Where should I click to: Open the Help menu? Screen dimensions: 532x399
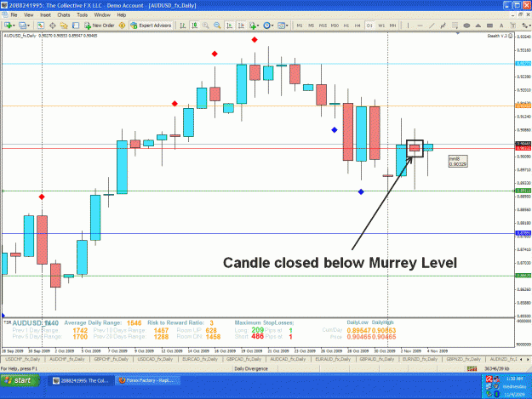pyautogui.click(x=122, y=15)
